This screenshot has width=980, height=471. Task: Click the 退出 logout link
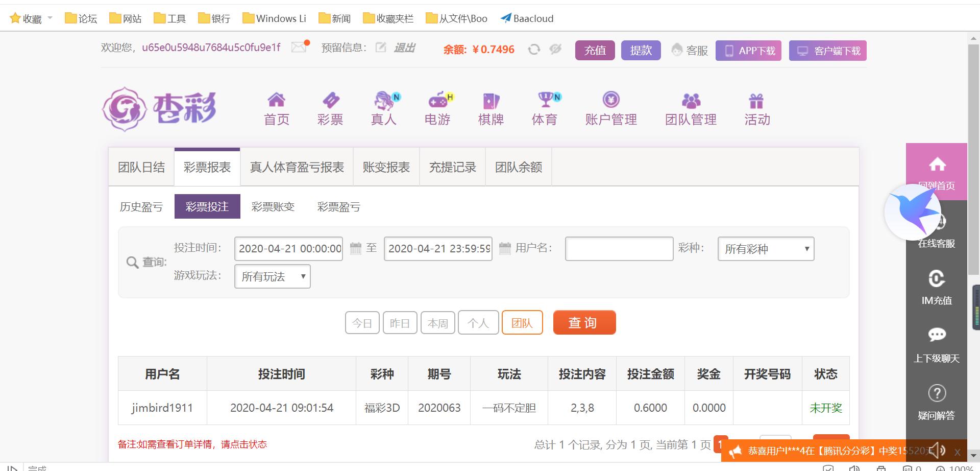[x=404, y=48]
